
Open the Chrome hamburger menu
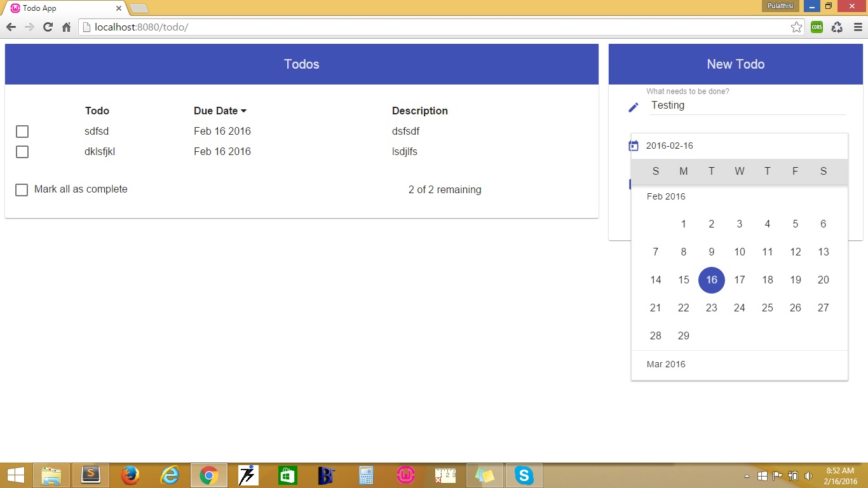click(x=858, y=27)
